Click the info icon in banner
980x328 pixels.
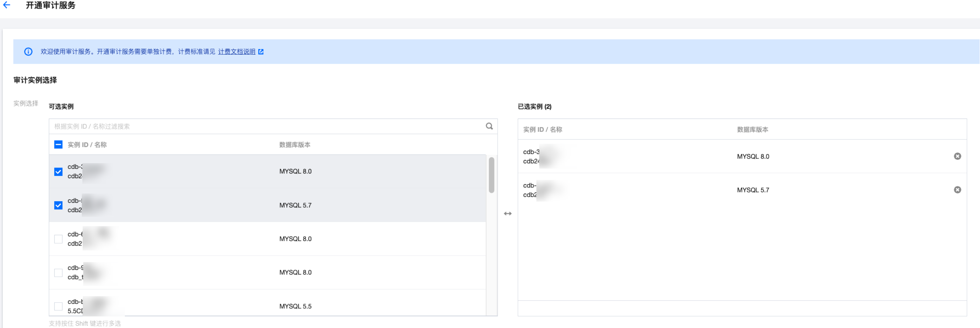click(x=28, y=51)
